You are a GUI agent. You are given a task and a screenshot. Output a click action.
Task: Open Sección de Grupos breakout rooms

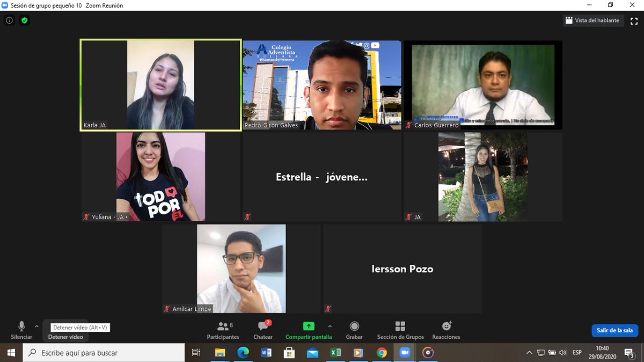click(x=400, y=330)
